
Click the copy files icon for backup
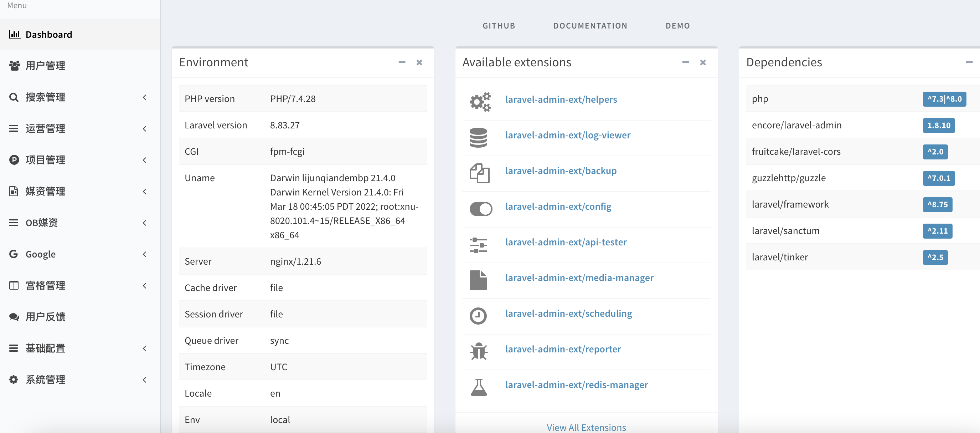[479, 173]
